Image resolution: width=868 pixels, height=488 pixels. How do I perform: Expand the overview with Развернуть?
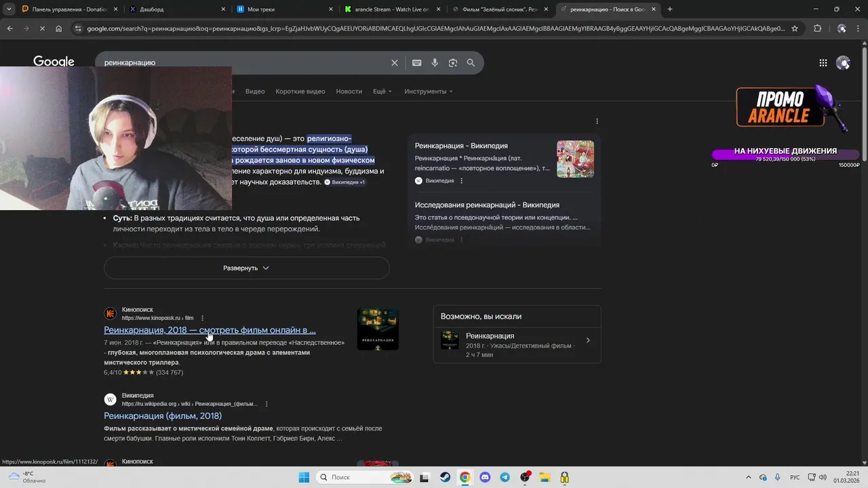(246, 268)
